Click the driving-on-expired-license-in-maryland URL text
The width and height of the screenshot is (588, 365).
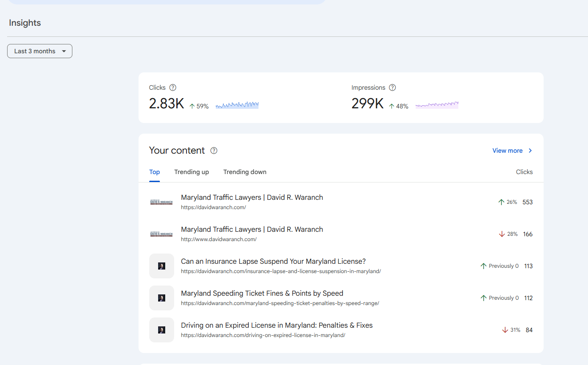coord(263,335)
